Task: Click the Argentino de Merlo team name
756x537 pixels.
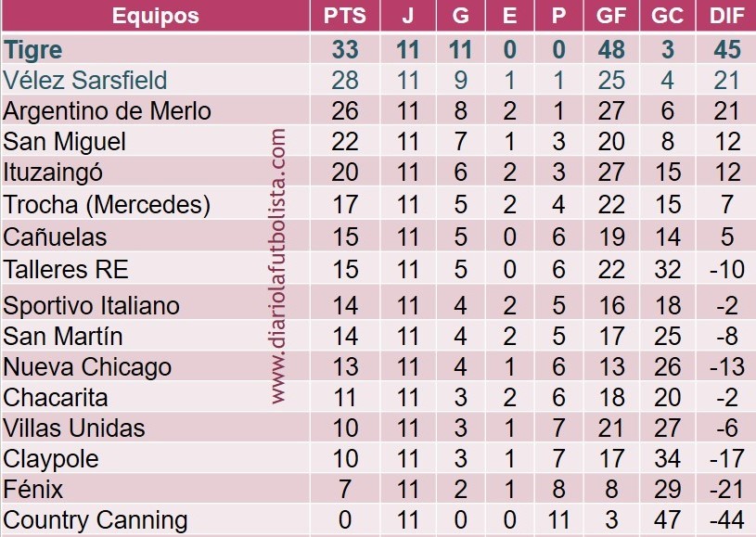Action: [108, 111]
